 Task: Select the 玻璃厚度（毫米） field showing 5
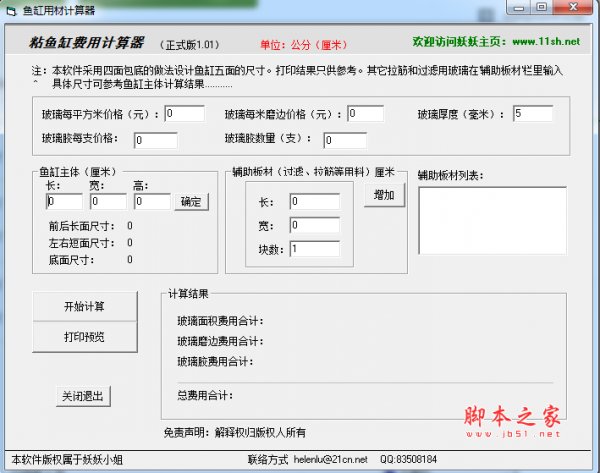coord(533,114)
